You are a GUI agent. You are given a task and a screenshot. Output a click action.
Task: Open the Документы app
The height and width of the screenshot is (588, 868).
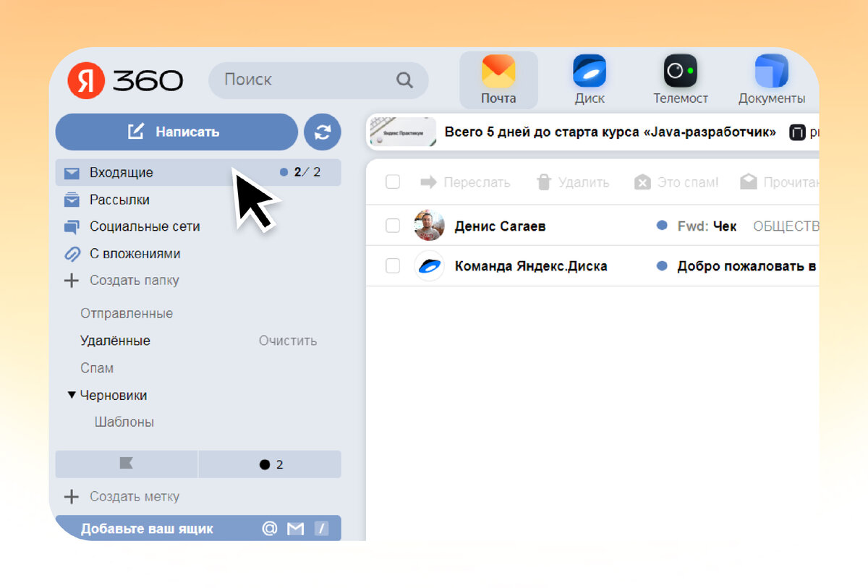(772, 80)
